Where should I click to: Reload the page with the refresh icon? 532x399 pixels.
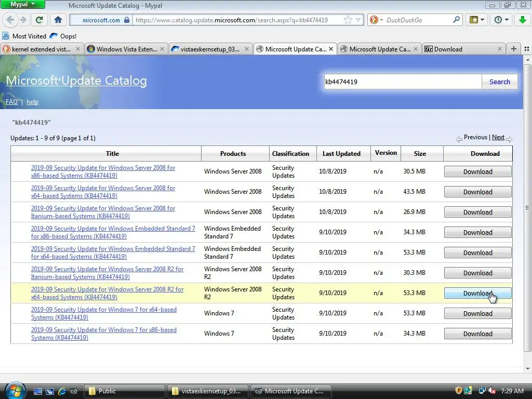(x=39, y=20)
